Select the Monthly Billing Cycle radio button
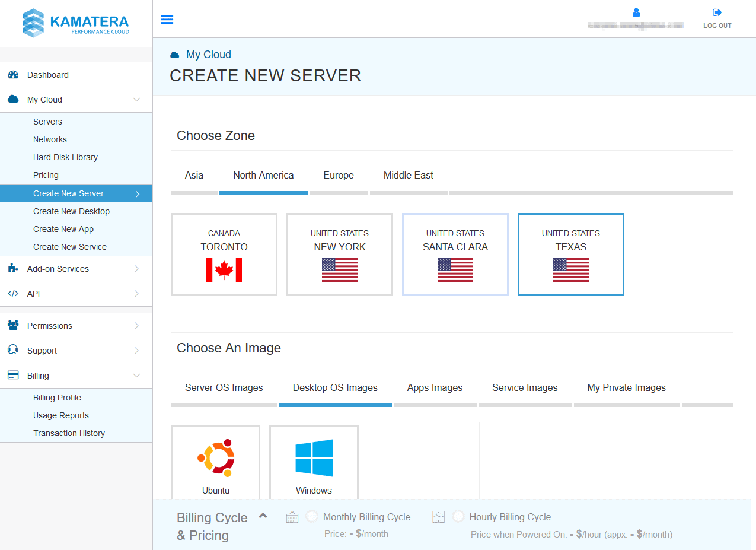The width and height of the screenshot is (756, 550). (x=312, y=516)
